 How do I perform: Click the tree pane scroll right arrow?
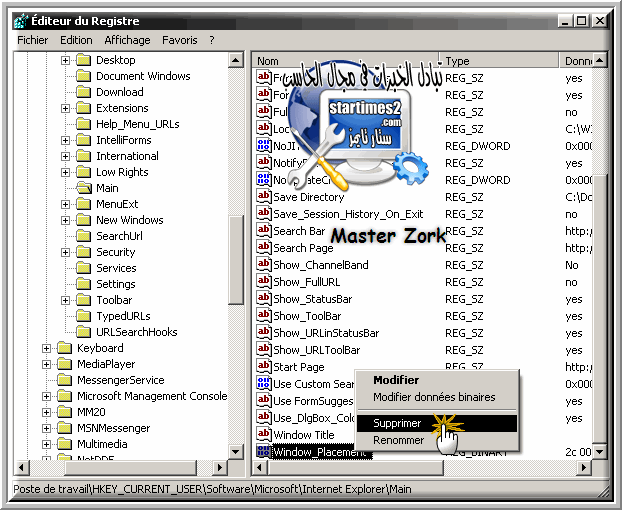coord(220,468)
